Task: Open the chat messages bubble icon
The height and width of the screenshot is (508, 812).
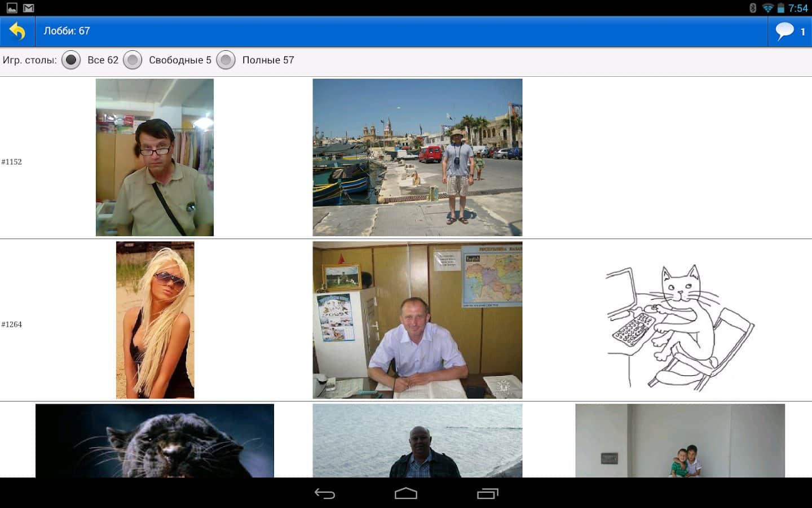Action: [784, 32]
